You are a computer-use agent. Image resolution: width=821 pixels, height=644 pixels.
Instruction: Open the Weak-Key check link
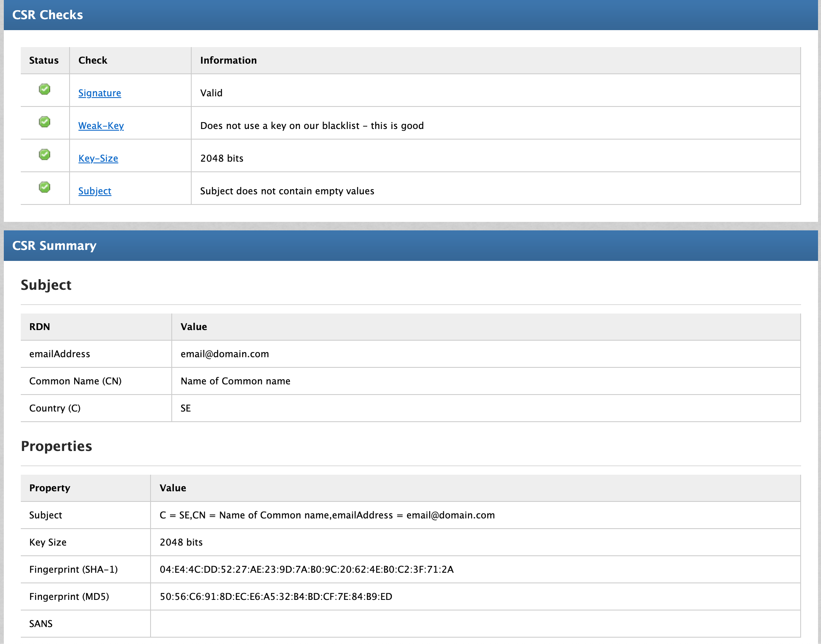(101, 126)
